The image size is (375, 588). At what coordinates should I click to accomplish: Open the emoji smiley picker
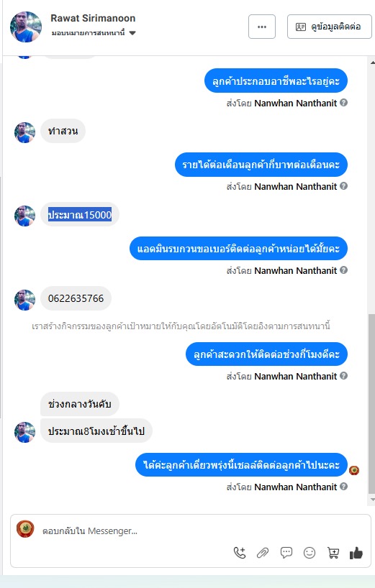pyautogui.click(x=310, y=552)
